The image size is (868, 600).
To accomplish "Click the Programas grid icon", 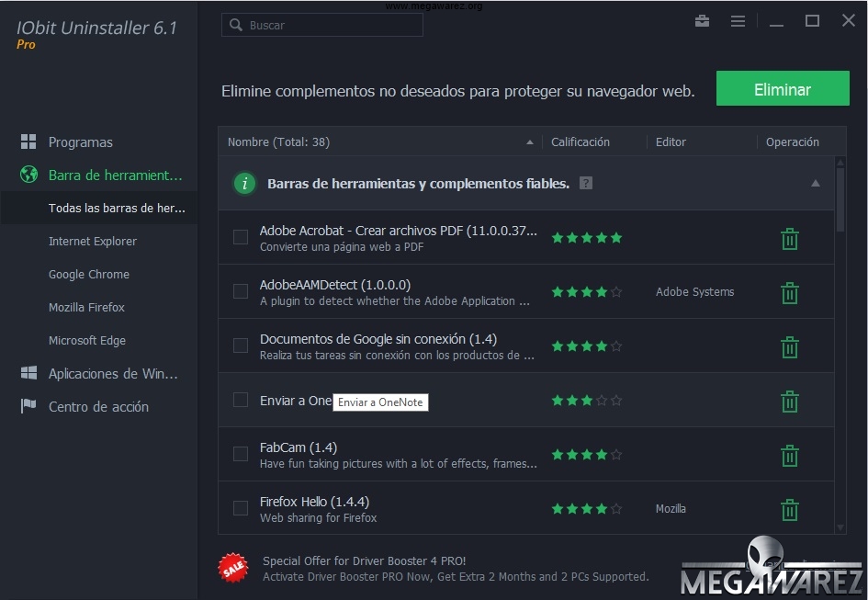I will coord(28,142).
